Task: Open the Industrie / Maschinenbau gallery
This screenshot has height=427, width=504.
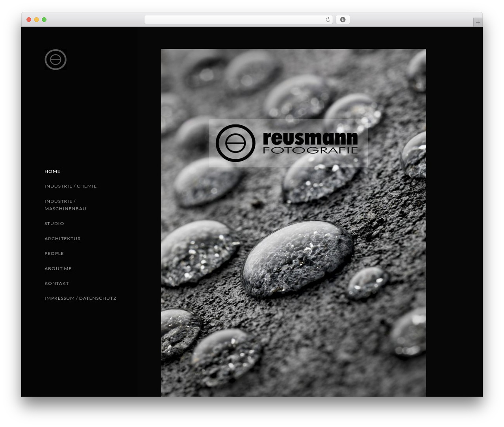Action: coord(65,205)
